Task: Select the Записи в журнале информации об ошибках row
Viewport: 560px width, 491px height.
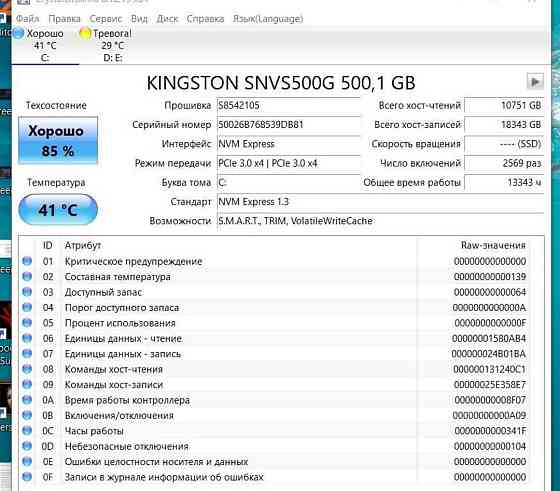Action: (x=275, y=477)
